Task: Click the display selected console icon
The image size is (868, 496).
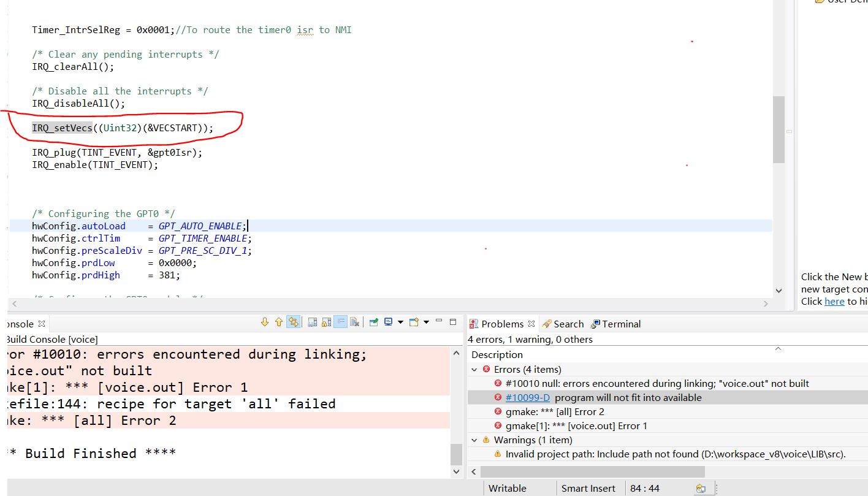Action: click(388, 322)
